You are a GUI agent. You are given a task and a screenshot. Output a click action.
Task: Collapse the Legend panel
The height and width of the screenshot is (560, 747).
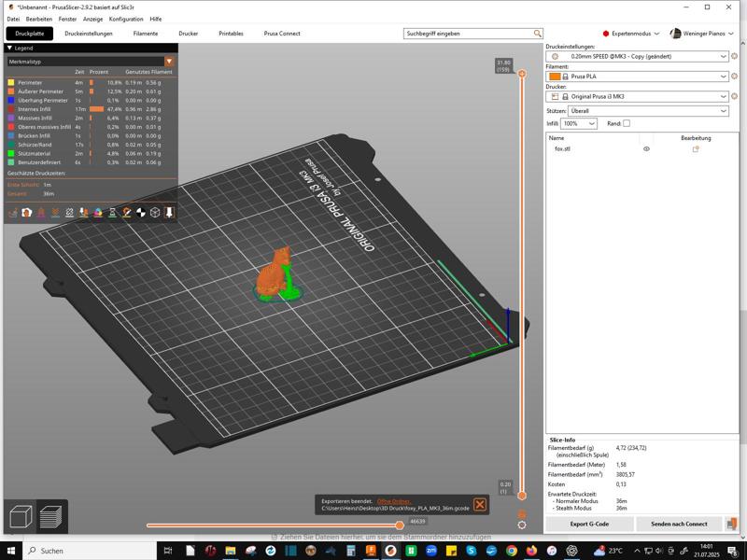(x=9, y=48)
